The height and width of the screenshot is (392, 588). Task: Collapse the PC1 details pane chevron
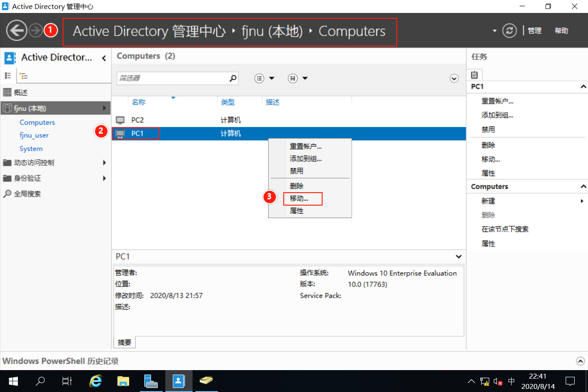(x=458, y=257)
